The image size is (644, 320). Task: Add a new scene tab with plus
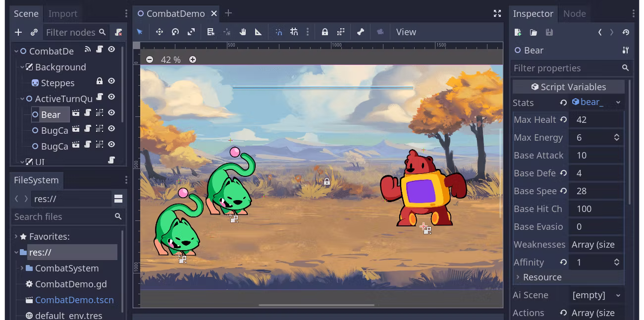pyautogui.click(x=228, y=13)
